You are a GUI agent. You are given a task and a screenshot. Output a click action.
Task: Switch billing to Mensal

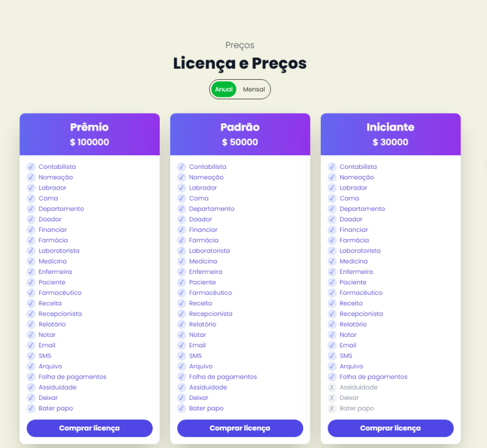coord(254,90)
